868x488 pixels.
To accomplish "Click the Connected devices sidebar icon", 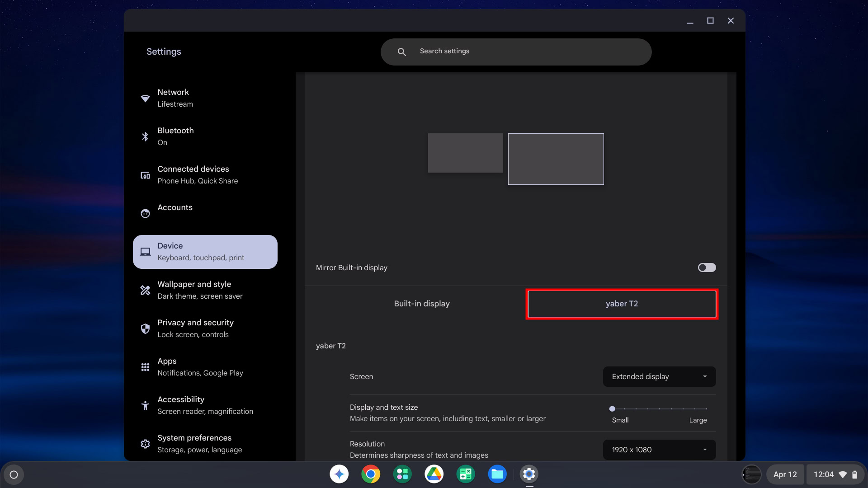I will (x=145, y=175).
